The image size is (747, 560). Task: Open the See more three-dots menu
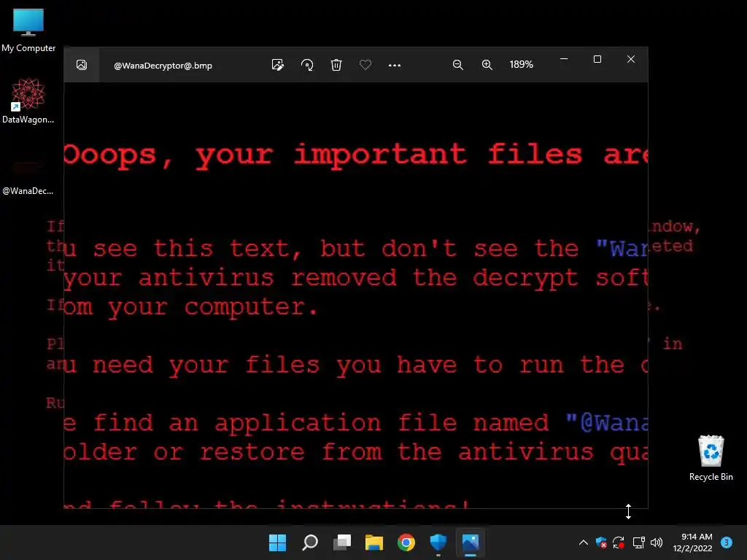(395, 65)
